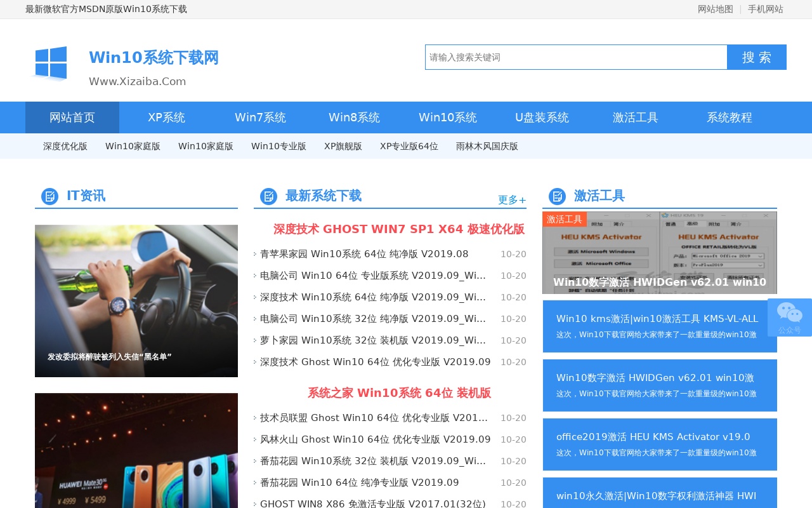Focus the search keyword input field
Viewport: 812px width, 508px height.
(576, 57)
